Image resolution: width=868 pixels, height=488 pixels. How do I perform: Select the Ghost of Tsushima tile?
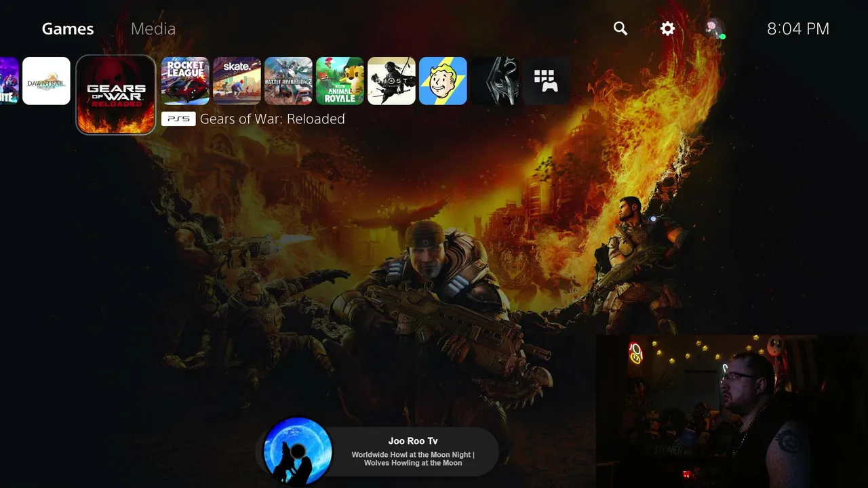pyautogui.click(x=391, y=81)
